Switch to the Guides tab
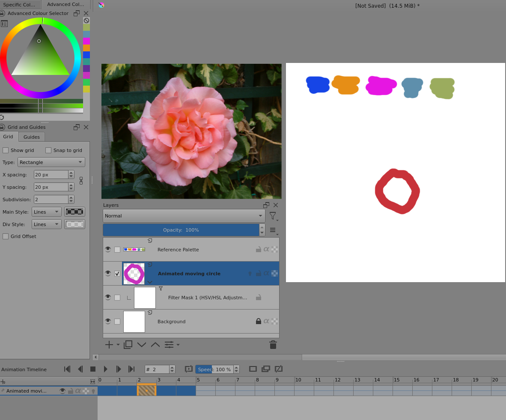Viewport: 506px width, 420px height. (32, 137)
